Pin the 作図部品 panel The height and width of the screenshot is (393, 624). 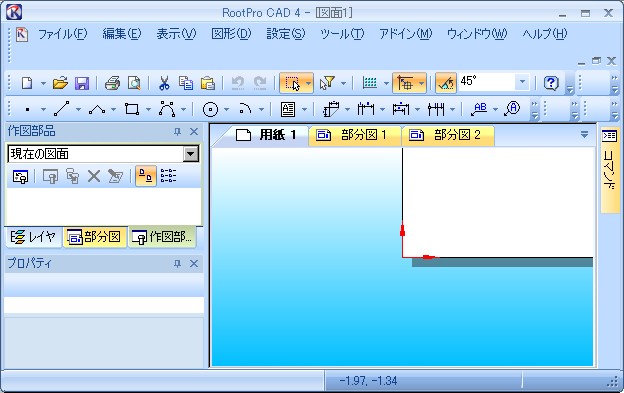[x=177, y=132]
